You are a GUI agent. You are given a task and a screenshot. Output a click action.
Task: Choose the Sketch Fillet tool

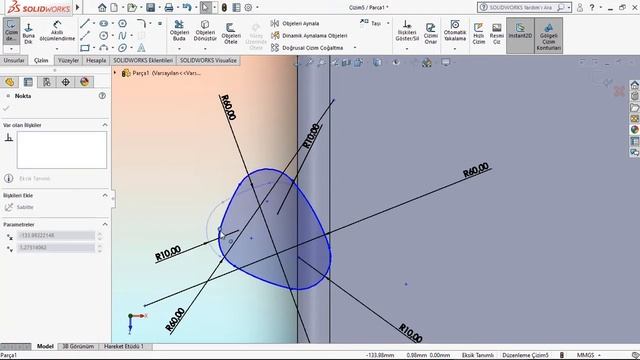[x=141, y=24]
